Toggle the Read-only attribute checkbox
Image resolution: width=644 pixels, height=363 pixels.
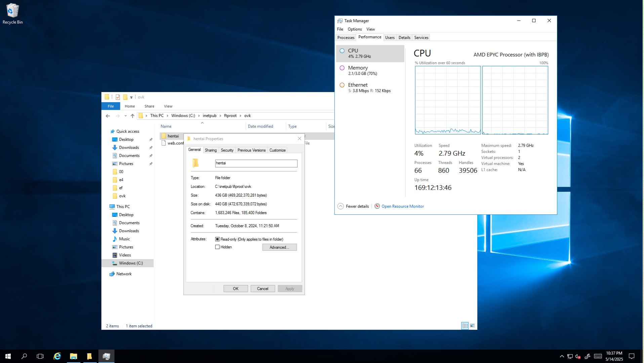tap(217, 239)
